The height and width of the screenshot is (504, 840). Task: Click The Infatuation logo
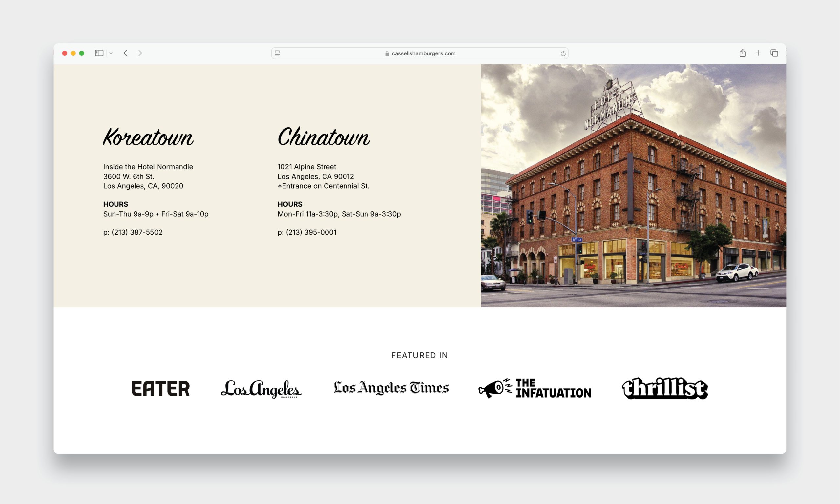point(535,388)
